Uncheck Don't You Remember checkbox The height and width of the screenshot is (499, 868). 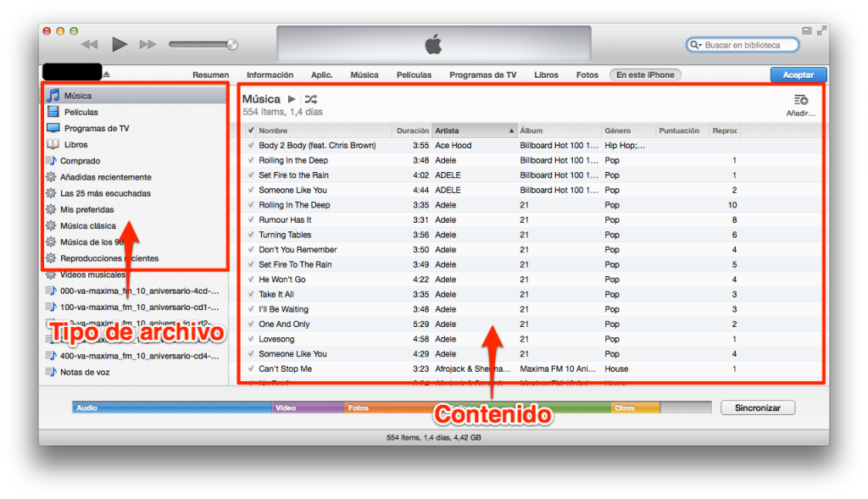[x=251, y=249]
